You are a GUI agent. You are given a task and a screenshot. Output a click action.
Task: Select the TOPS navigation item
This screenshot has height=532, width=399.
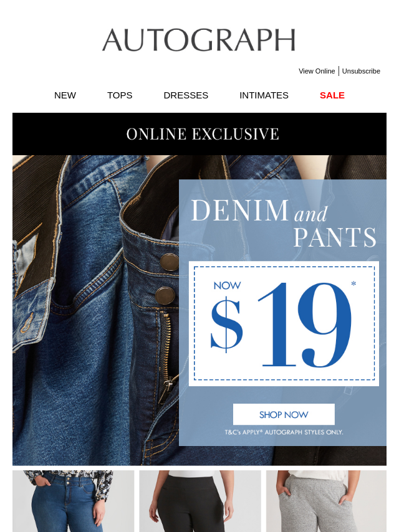[120, 95]
